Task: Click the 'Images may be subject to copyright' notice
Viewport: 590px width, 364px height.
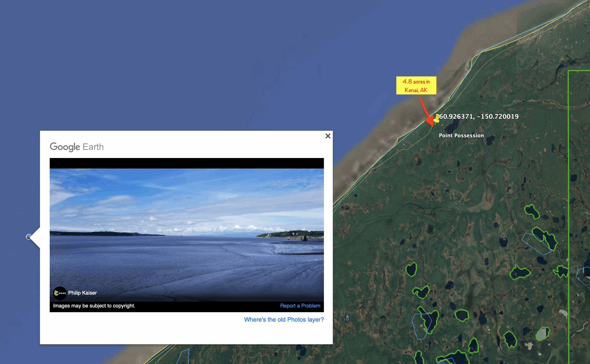Action: pos(94,306)
